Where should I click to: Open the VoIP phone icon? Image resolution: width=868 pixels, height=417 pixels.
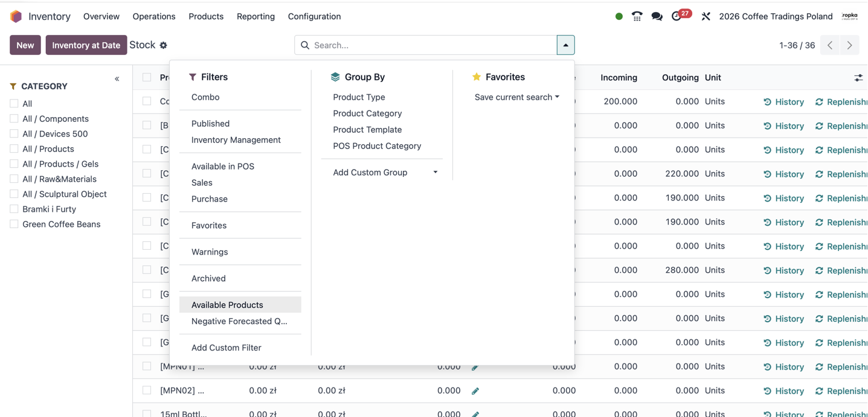pos(637,16)
